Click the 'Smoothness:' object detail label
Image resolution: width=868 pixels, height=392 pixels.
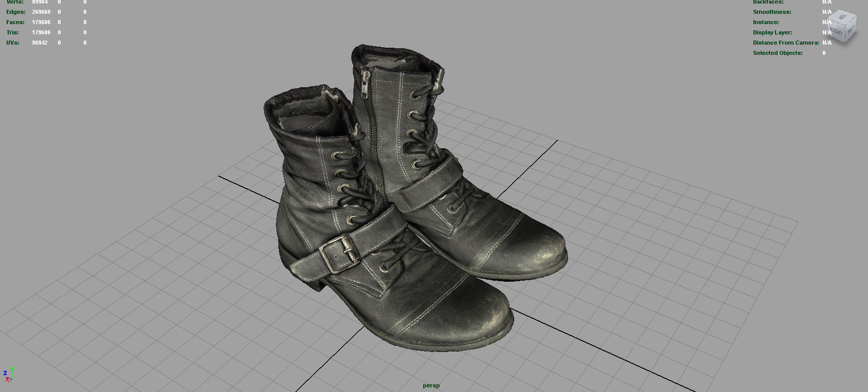(772, 12)
